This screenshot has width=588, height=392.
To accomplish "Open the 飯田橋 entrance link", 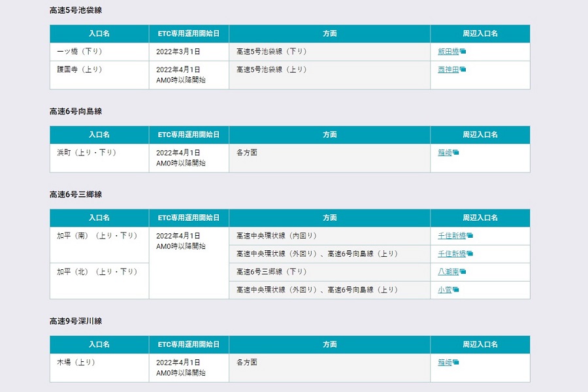I will [449, 51].
